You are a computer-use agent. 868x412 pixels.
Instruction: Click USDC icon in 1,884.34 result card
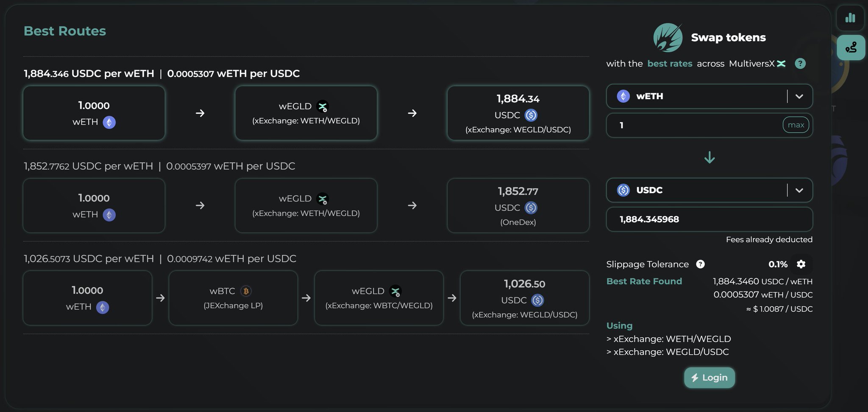531,115
